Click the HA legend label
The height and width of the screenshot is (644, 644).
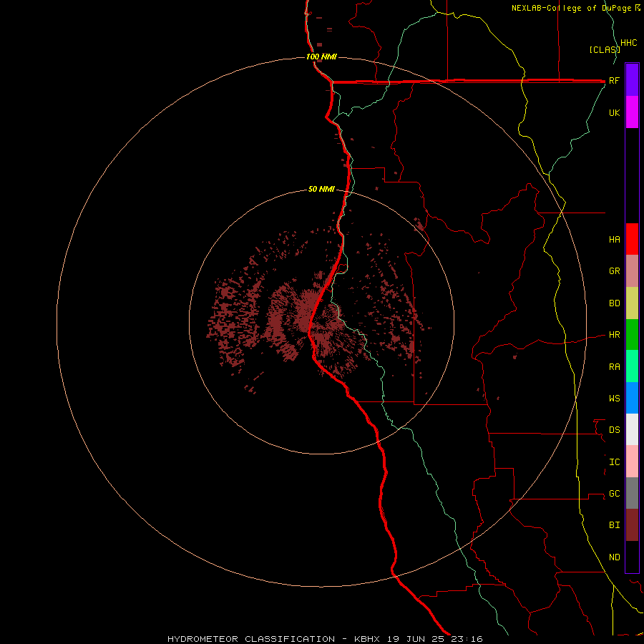click(x=614, y=239)
